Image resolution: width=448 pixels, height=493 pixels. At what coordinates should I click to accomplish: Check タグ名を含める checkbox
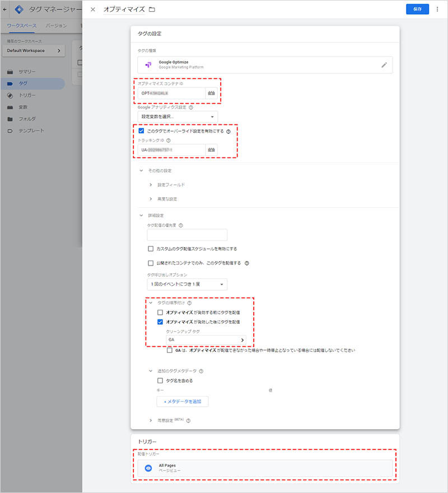pyautogui.click(x=160, y=380)
